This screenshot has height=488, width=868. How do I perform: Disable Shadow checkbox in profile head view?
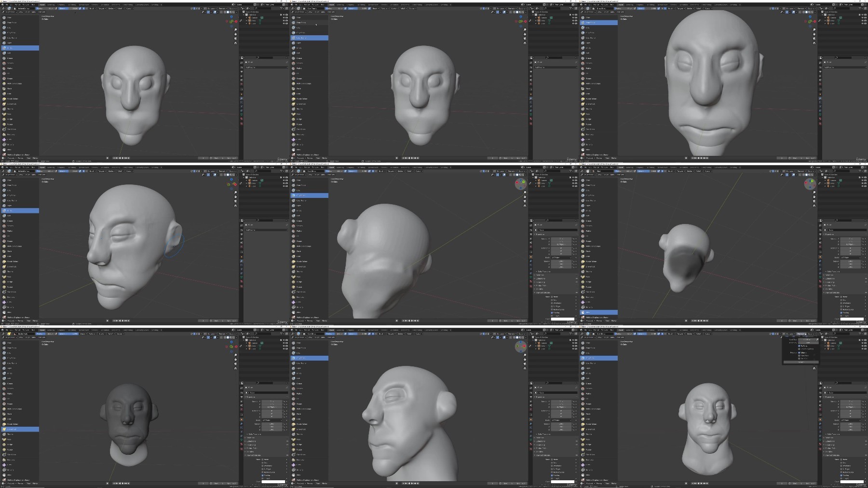[552, 475]
